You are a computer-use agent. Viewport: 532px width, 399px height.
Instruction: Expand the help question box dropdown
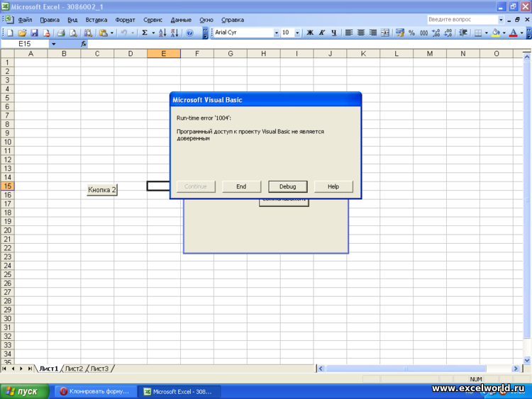[501, 20]
